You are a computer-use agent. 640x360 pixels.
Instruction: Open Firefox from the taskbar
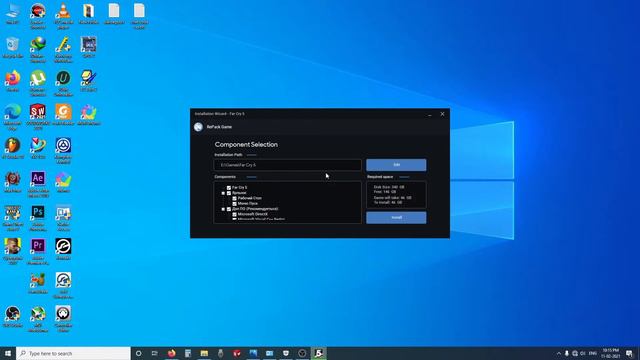[171, 353]
